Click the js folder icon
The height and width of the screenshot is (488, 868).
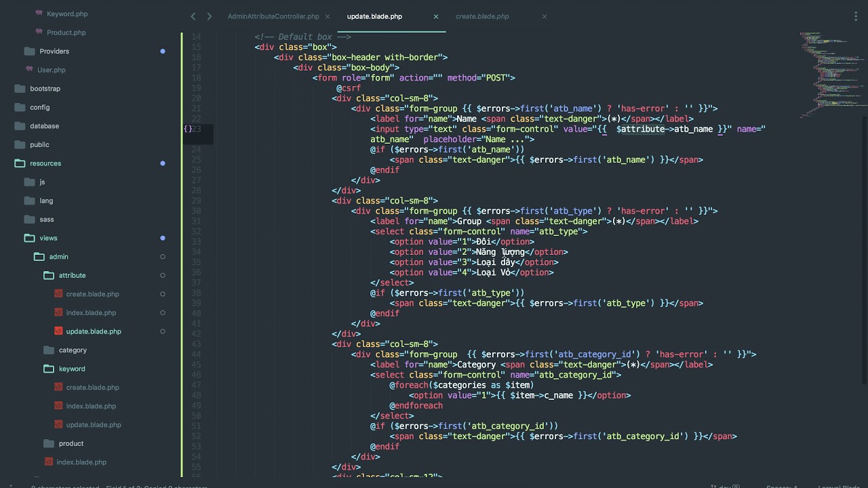(28, 182)
